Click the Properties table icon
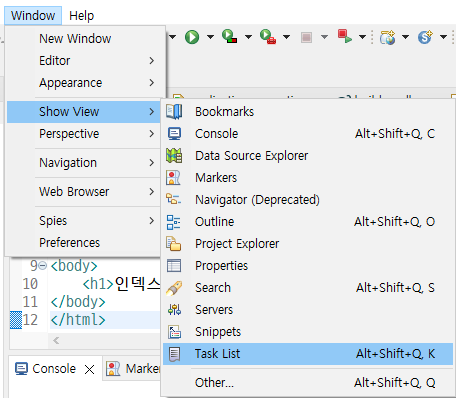Viewport: 456px width, 398px height. [174, 266]
